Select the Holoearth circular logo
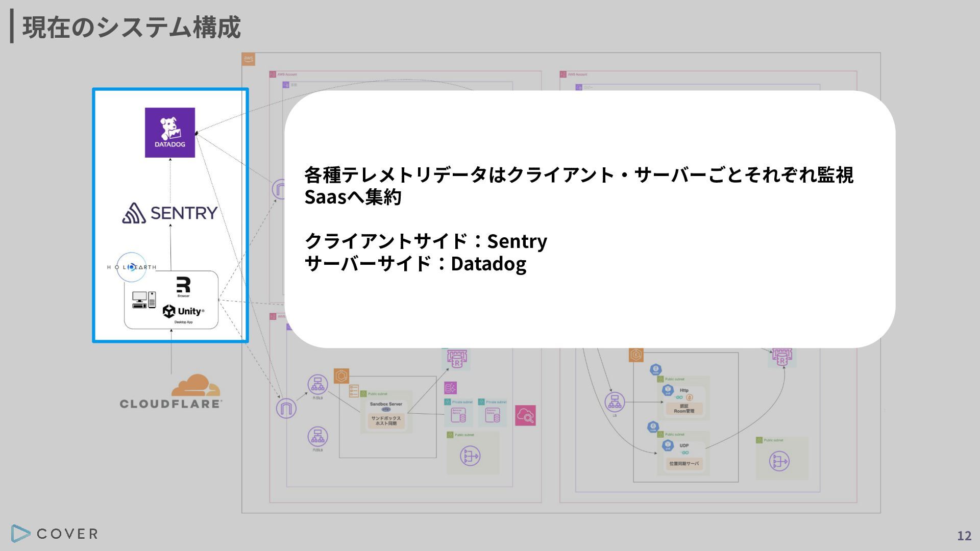The width and height of the screenshot is (980, 551). pos(132,267)
